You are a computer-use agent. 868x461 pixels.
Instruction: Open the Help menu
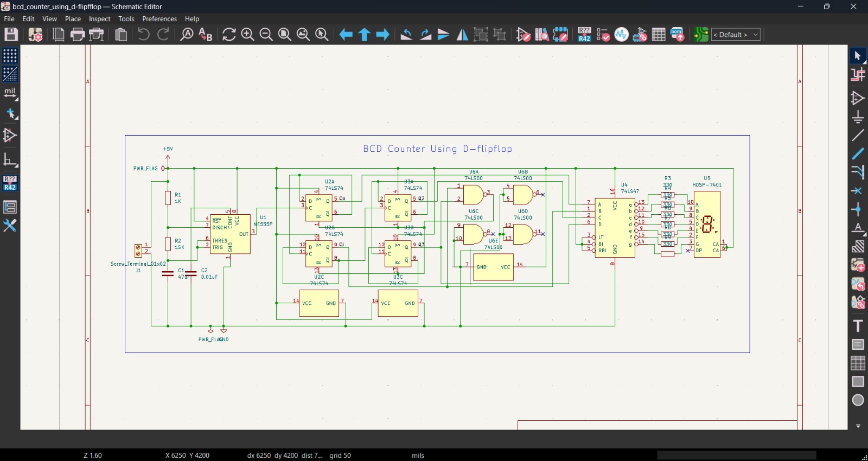point(192,19)
